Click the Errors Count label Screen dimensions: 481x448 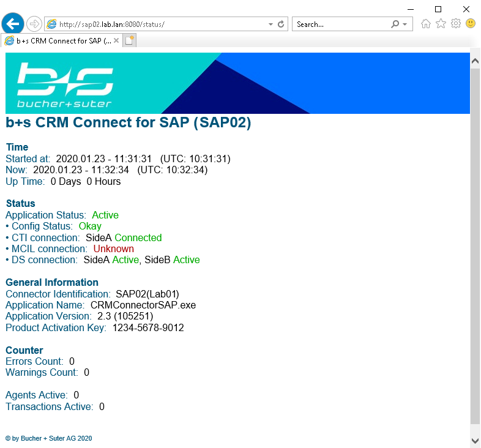[34, 362]
